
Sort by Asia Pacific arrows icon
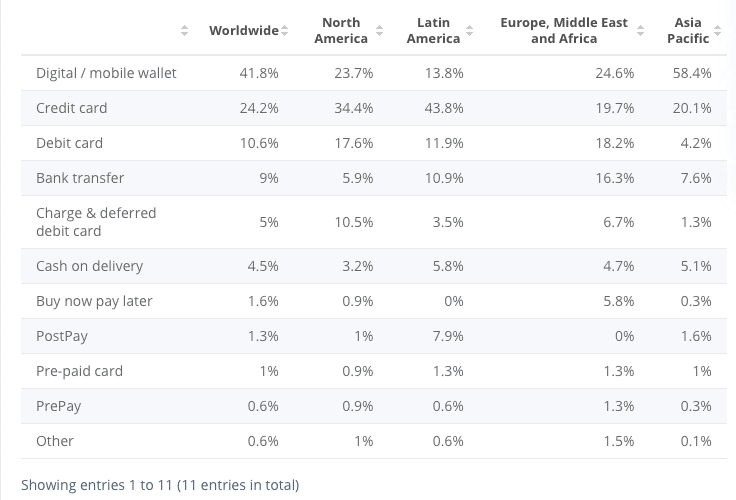point(718,31)
